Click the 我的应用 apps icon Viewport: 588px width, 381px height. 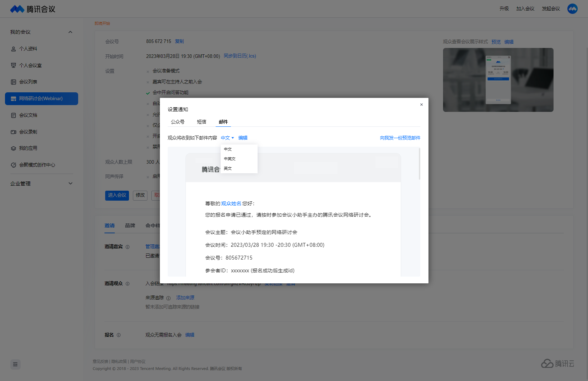pos(14,148)
